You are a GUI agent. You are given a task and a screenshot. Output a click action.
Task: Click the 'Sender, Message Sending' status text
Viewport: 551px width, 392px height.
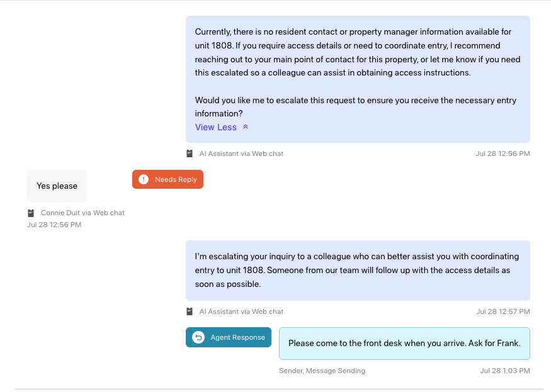coord(322,371)
